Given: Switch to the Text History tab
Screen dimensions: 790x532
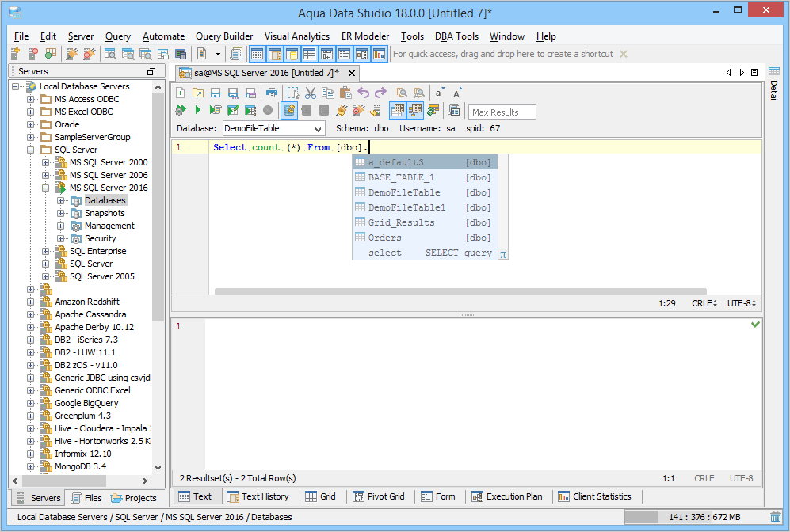Looking at the screenshot, I should pos(258,496).
